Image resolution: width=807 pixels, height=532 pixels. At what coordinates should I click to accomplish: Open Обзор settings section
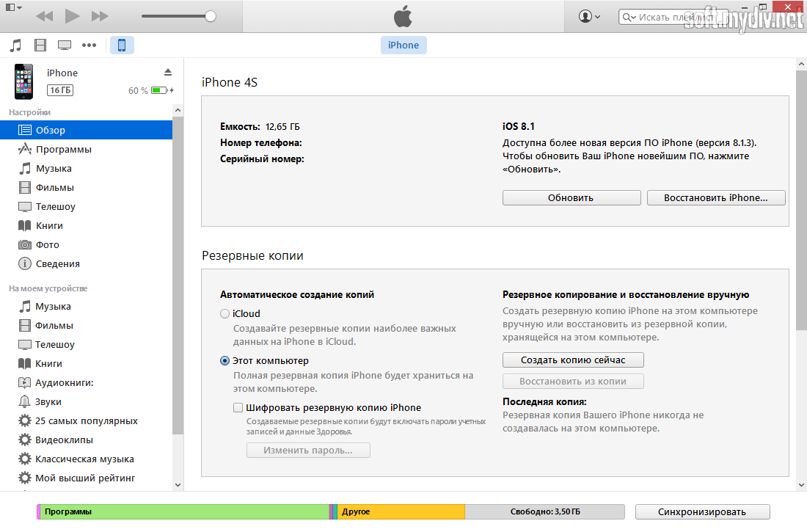click(x=86, y=131)
